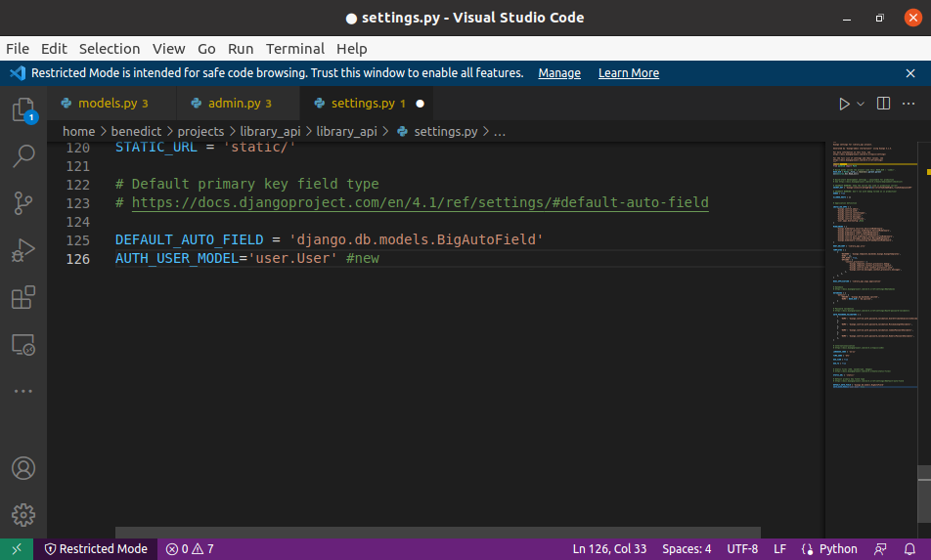This screenshot has height=560, width=931.
Task: Expand the benedict breadcrumb segment
Action: [136, 131]
